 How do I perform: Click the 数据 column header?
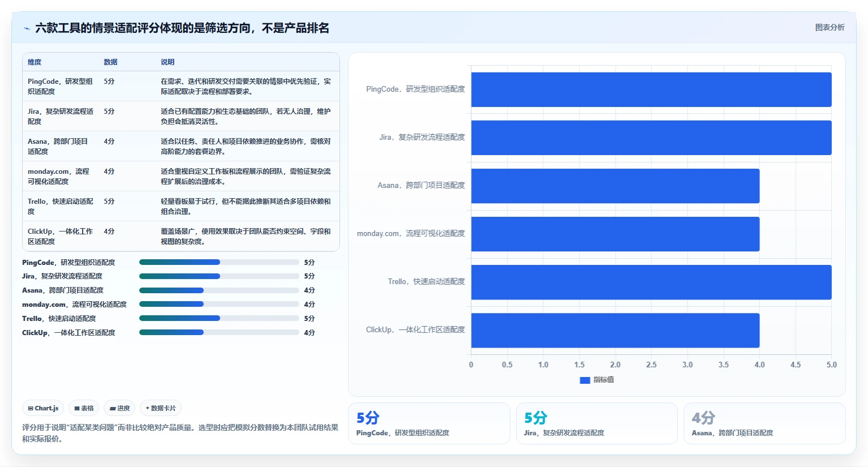pos(110,62)
